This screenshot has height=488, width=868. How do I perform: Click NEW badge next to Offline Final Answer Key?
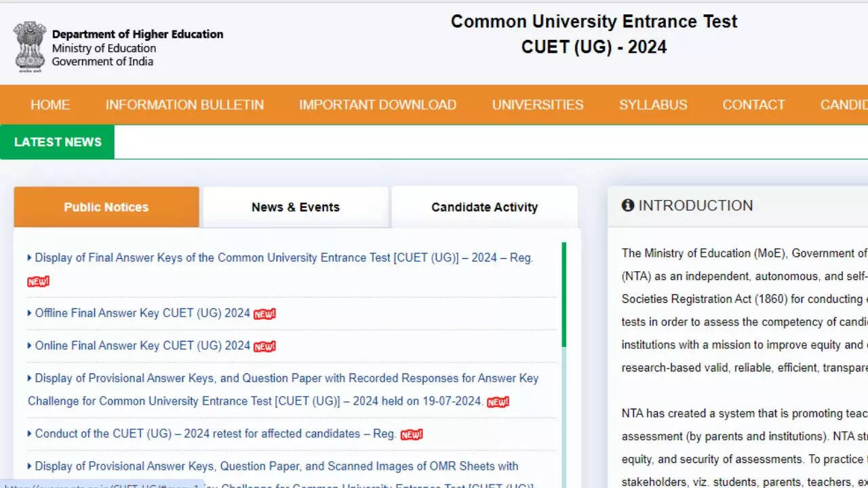click(264, 314)
